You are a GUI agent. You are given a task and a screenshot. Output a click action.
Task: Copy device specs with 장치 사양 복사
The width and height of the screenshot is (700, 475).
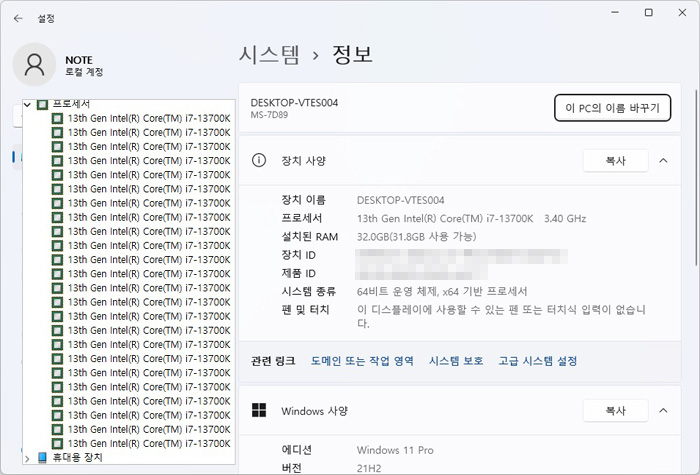coord(616,161)
